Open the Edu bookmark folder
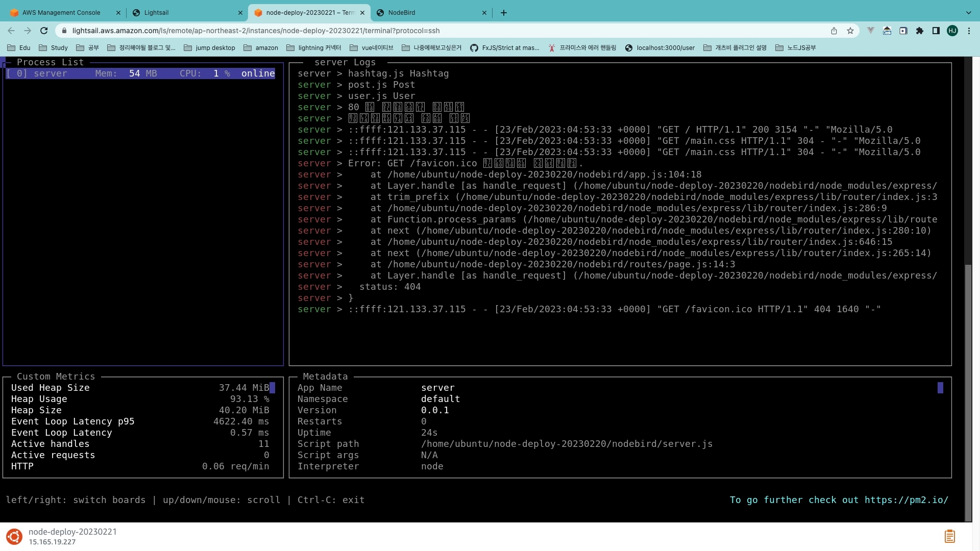The width and height of the screenshot is (980, 551). pos(19,47)
